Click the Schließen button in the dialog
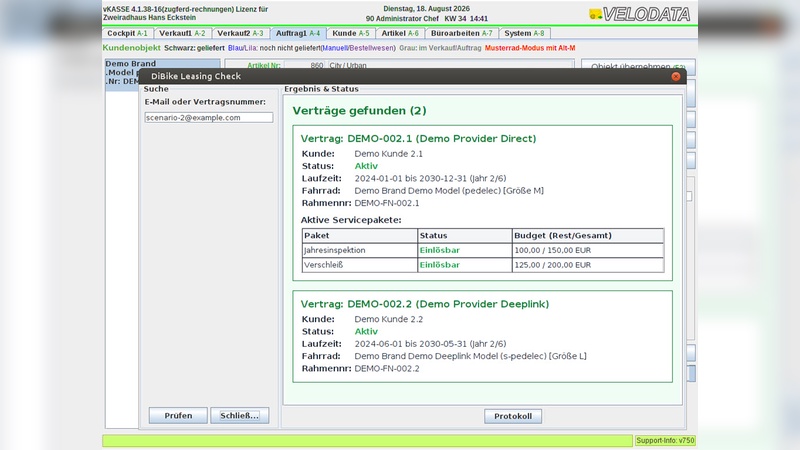This screenshot has height=450, width=800. 239,415
